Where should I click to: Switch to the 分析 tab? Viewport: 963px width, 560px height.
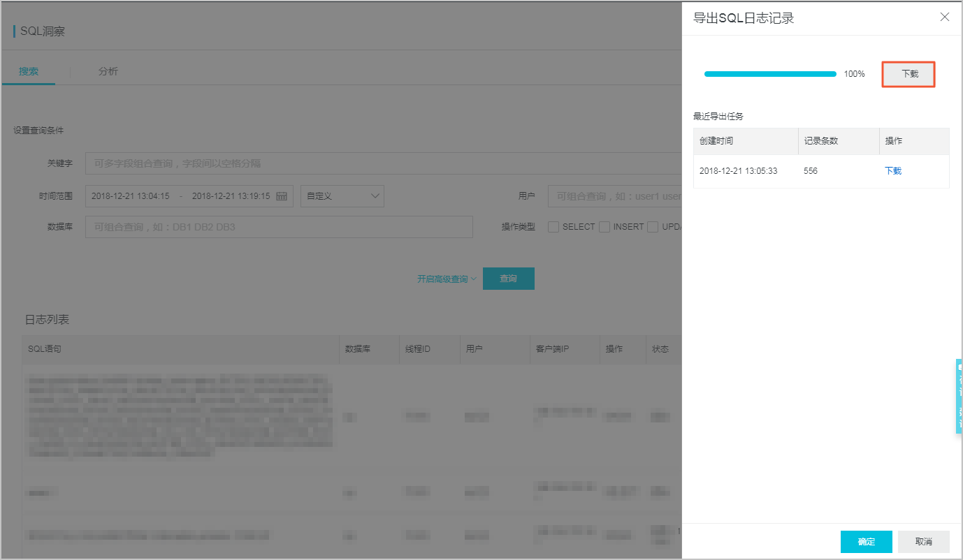click(108, 72)
